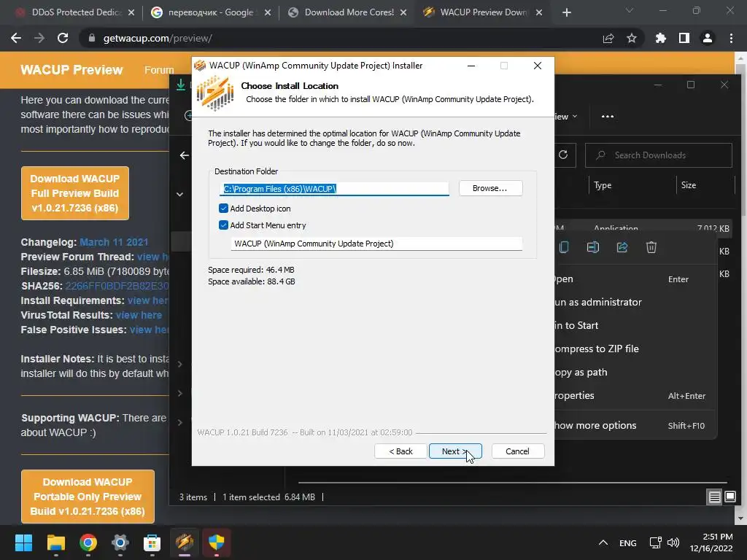Open the tab search dropdown in Chrome
Screen dimensions: 747x560
pos(630,10)
